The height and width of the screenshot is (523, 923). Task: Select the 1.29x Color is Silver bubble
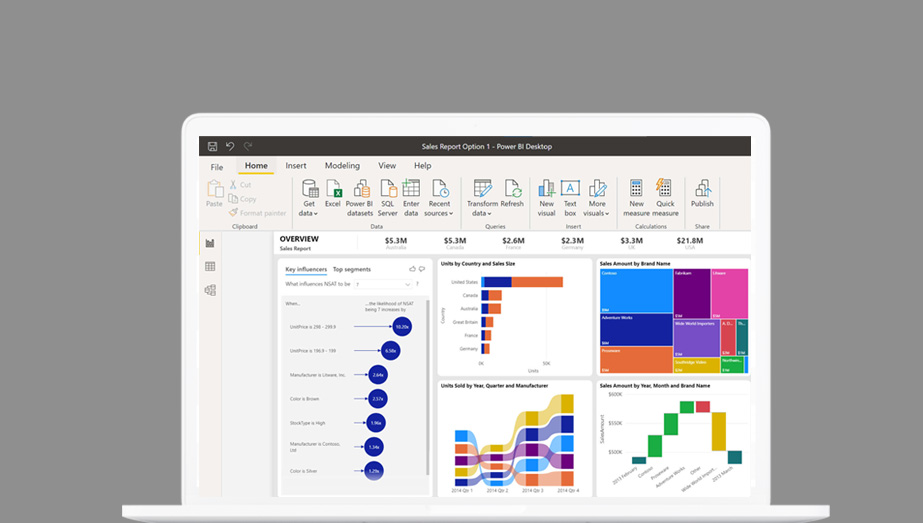pos(374,471)
